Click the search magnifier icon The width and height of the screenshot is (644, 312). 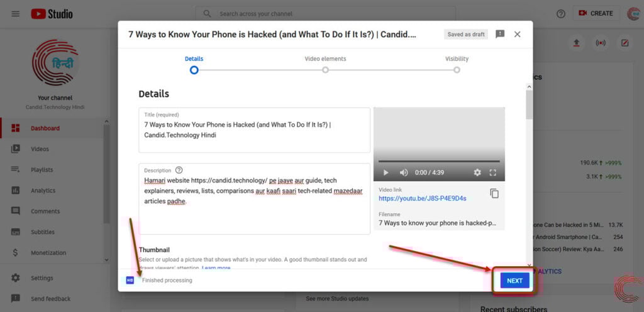point(208,14)
